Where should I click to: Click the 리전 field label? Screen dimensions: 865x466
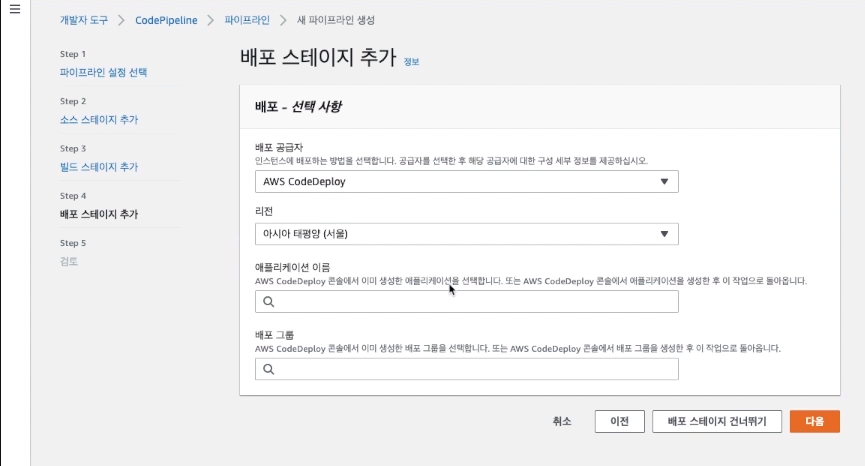(264, 212)
